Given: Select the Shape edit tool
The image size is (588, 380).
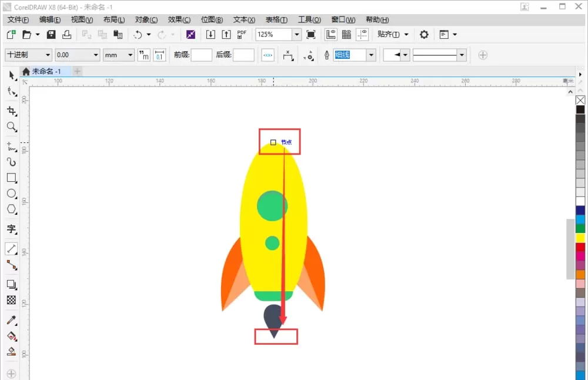Looking at the screenshot, I should pos(12,92).
